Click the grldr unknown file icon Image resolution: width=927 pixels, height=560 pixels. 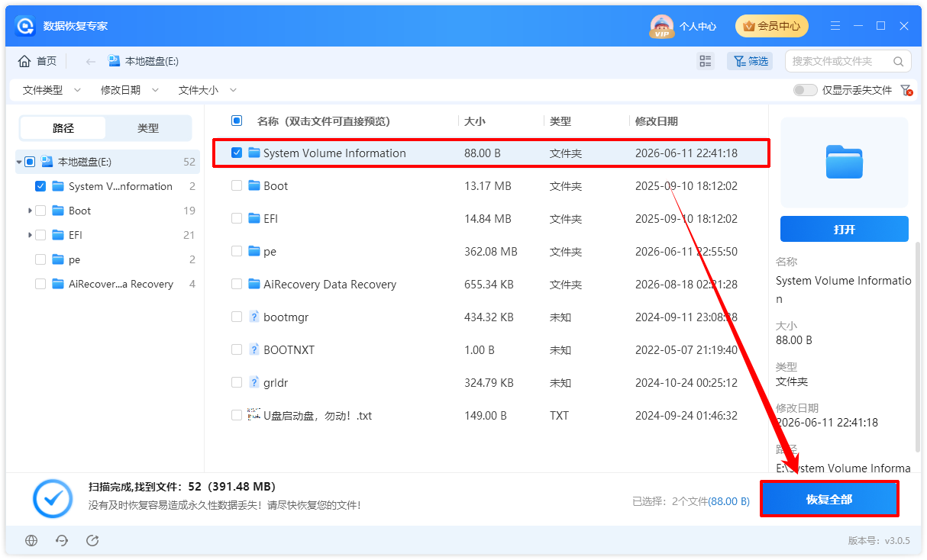254,382
